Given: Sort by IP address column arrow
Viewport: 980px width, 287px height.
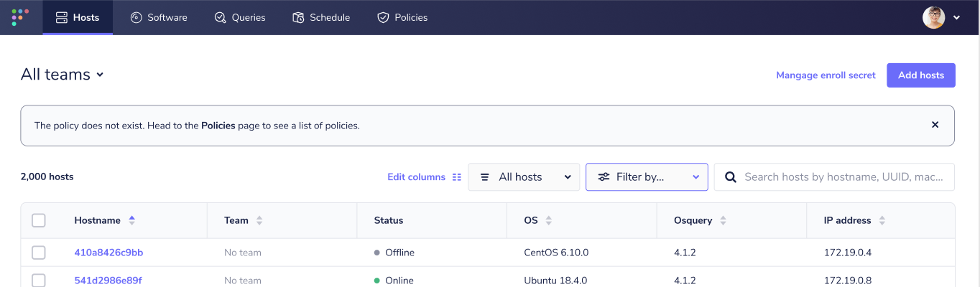Looking at the screenshot, I should [882, 221].
